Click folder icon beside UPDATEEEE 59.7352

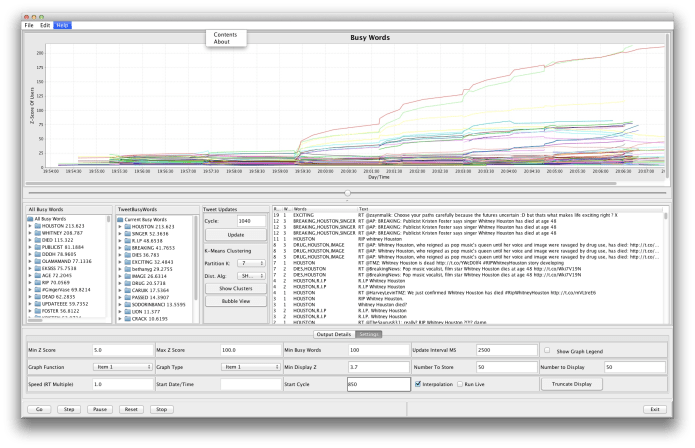coord(38,304)
